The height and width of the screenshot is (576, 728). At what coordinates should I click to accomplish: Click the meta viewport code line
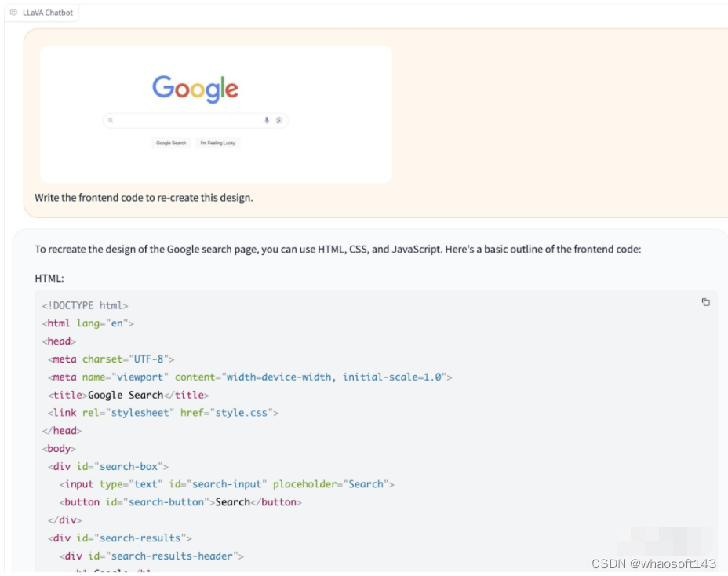249,377
